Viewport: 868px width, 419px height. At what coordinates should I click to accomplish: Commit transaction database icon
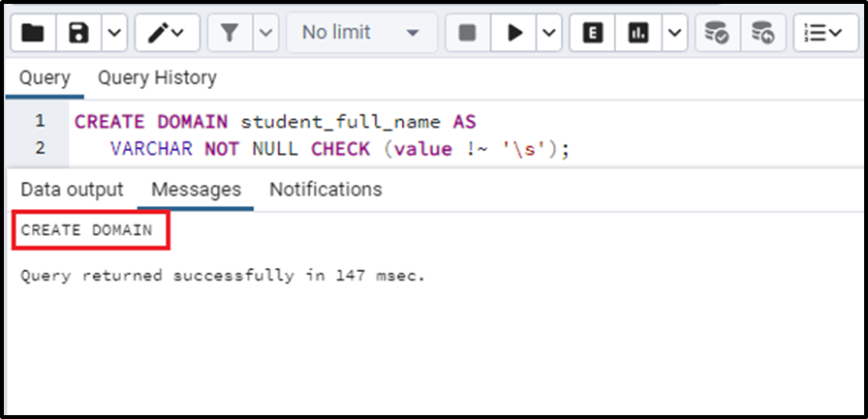pos(717,33)
